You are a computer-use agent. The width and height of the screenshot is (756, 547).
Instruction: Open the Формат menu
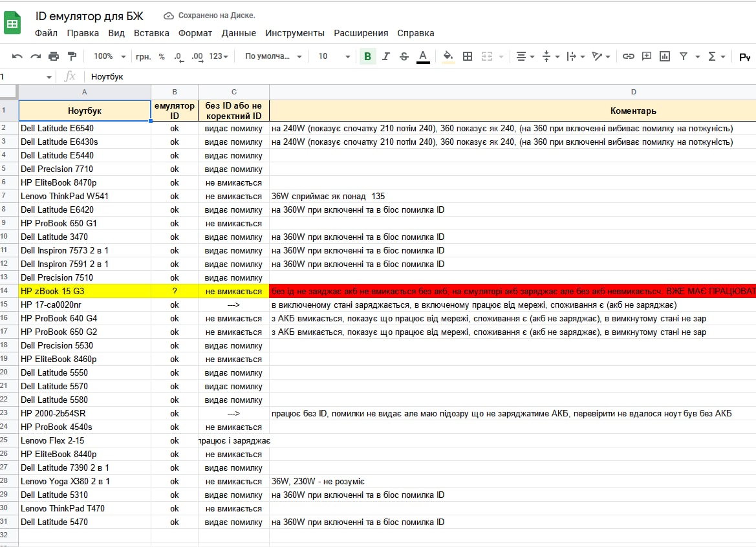pyautogui.click(x=195, y=33)
